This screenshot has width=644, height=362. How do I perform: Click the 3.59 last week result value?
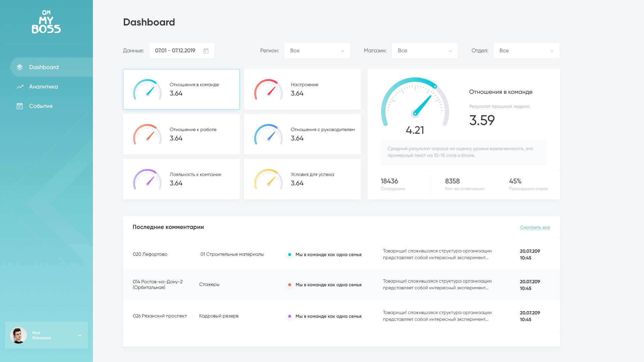point(482,120)
